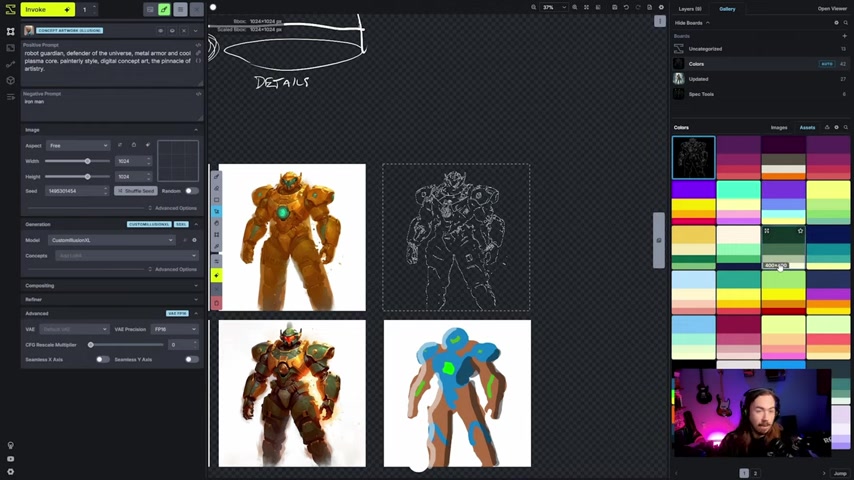Open the Models tab cube icon
The image size is (854, 480).
click(x=10, y=81)
